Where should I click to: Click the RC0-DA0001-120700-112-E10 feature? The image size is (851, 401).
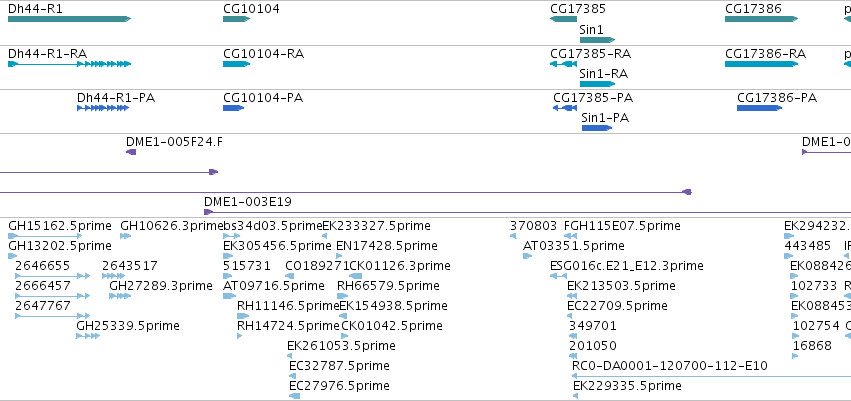(x=712, y=376)
